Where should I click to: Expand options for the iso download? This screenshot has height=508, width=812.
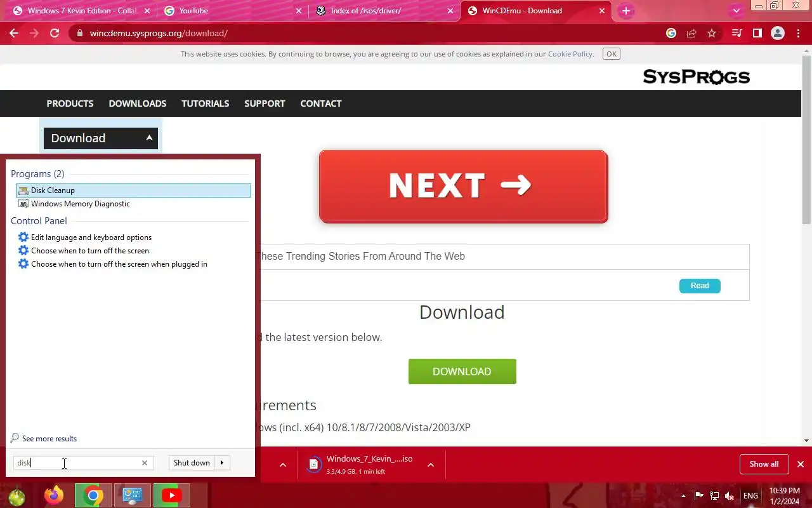click(x=430, y=465)
